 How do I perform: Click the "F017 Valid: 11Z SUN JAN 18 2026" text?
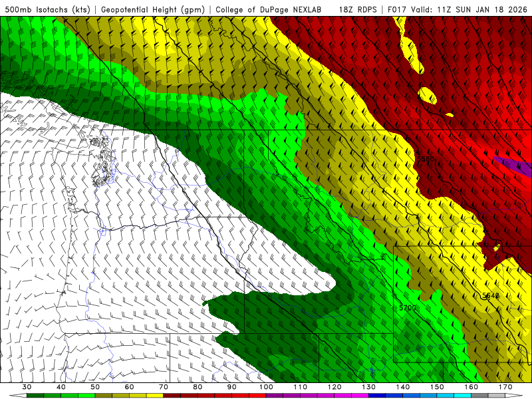458,10
